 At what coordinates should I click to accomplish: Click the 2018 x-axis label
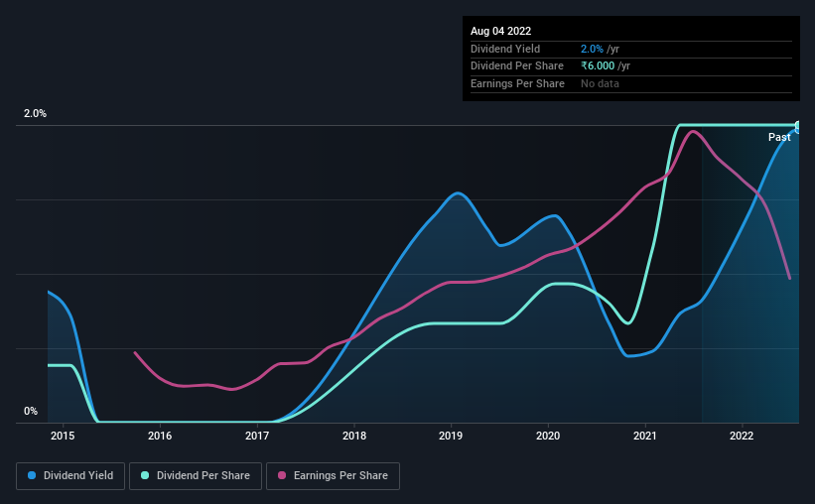pos(354,436)
